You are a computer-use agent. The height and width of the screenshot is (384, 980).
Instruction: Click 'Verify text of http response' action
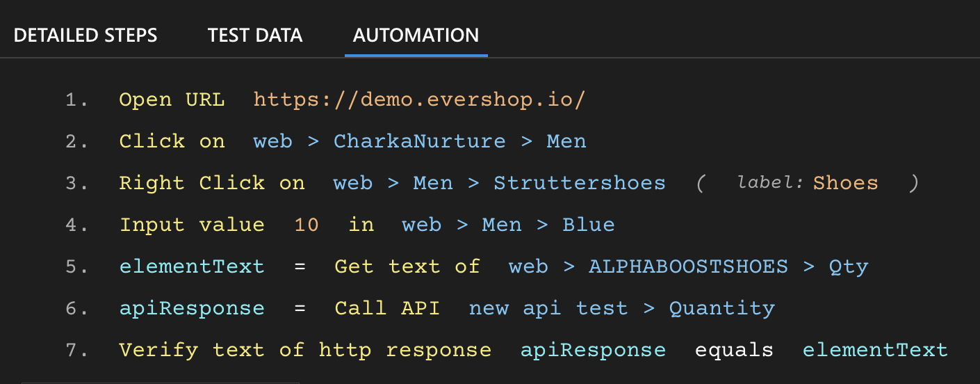pos(305,350)
